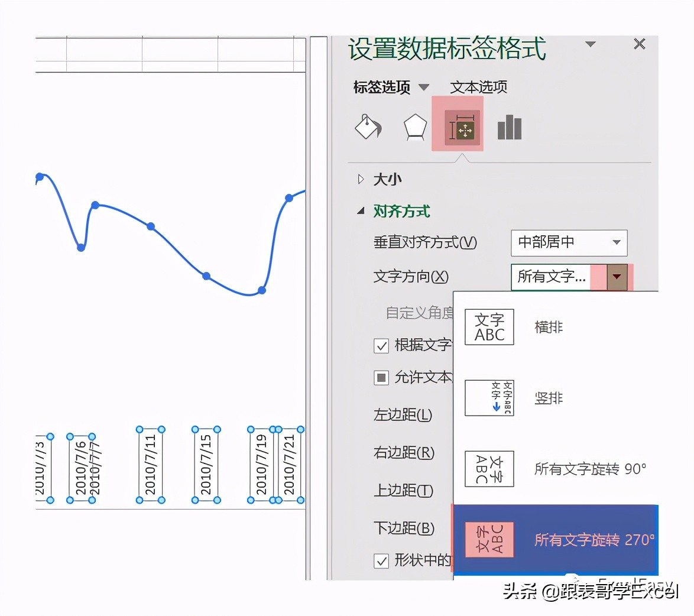
Task: Toggle the 形状中的 checkbox
Action: click(381, 560)
